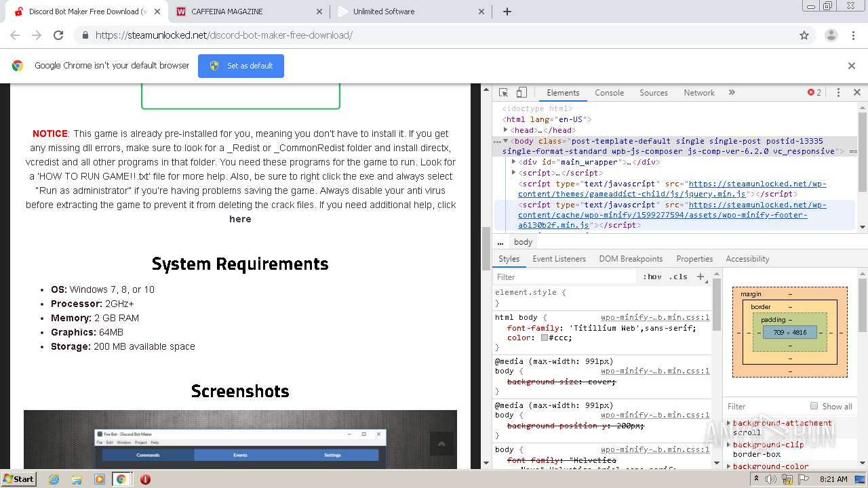Click the breadcrumb ellipsis before body
The width and height of the screenshot is (868, 488).
pyautogui.click(x=500, y=242)
